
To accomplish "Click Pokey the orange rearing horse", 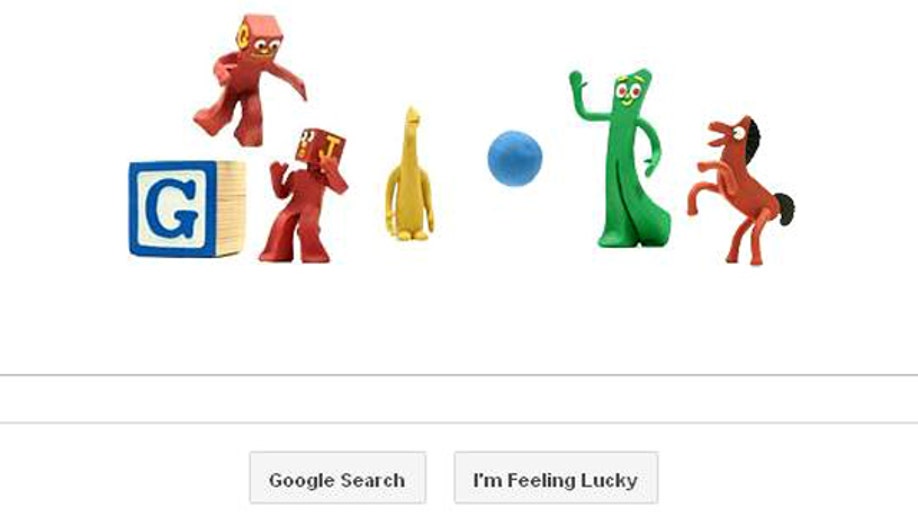I will click(x=741, y=190).
